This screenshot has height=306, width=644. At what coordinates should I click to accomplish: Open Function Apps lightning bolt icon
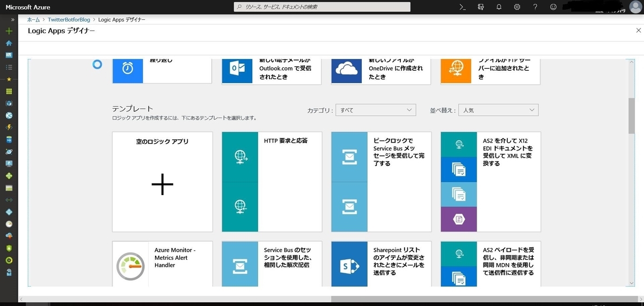(x=9, y=128)
